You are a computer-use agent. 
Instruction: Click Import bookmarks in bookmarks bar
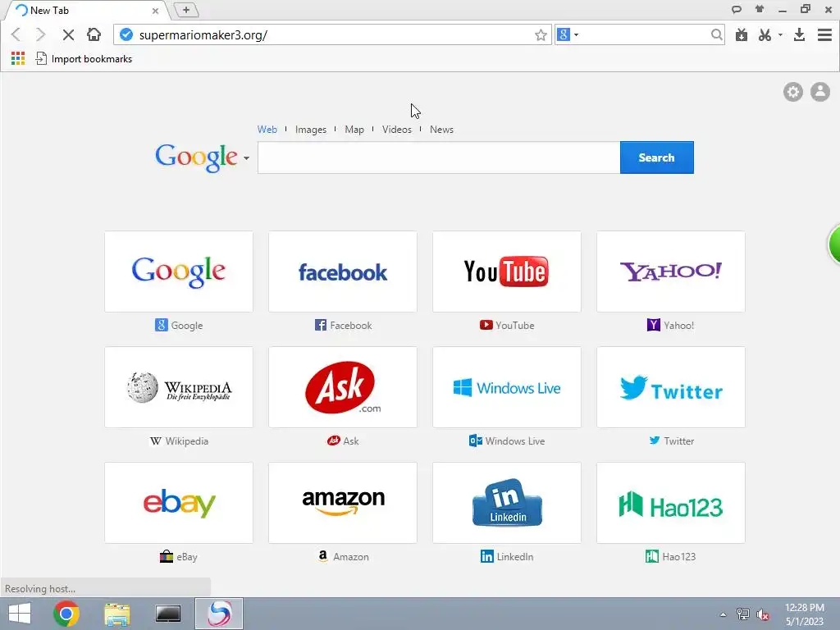84,58
